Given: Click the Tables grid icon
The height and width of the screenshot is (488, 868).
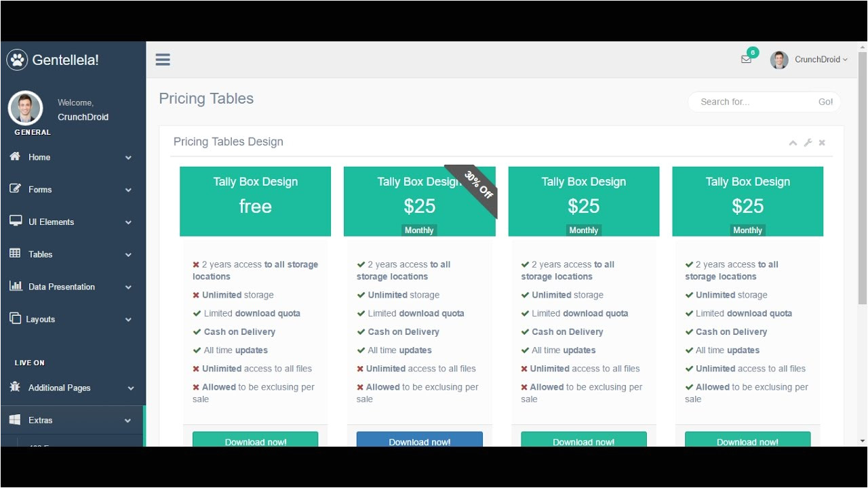Looking at the screenshot, I should (16, 254).
